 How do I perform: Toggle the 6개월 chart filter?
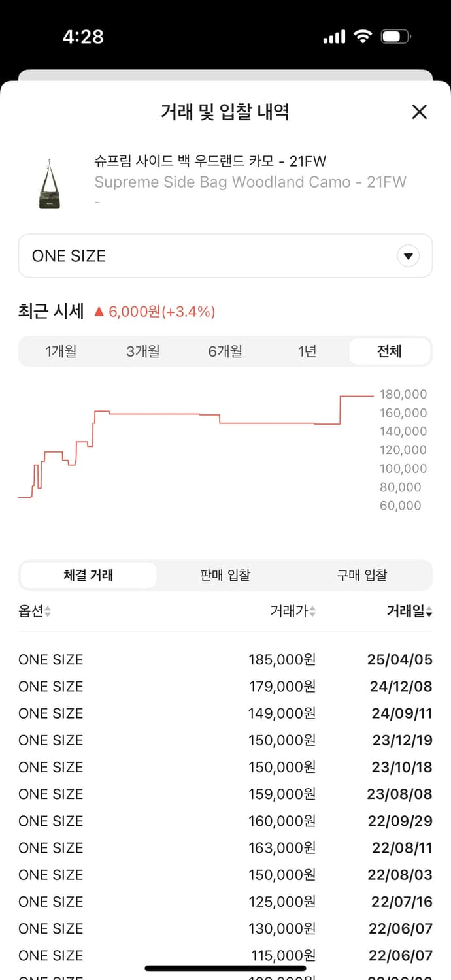(x=225, y=351)
